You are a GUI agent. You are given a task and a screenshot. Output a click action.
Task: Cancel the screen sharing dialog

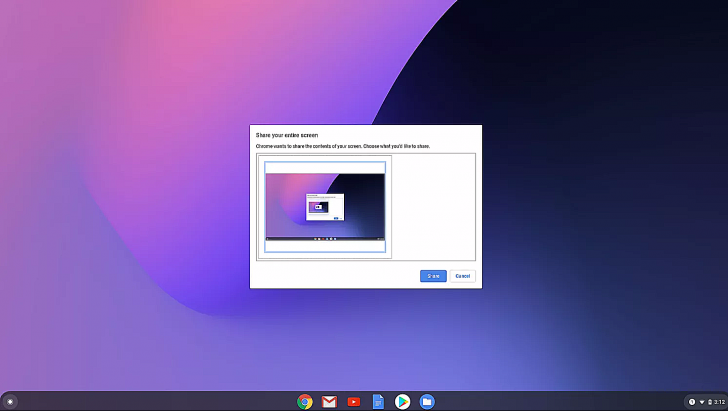click(462, 276)
